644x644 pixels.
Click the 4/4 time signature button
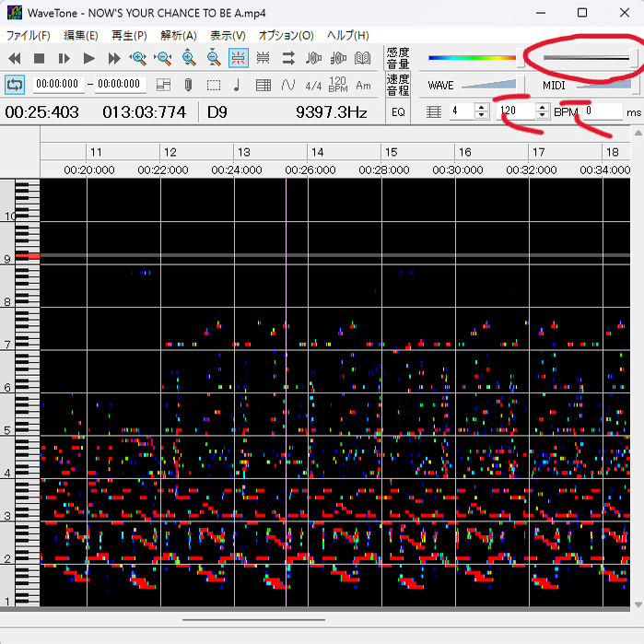(x=313, y=86)
